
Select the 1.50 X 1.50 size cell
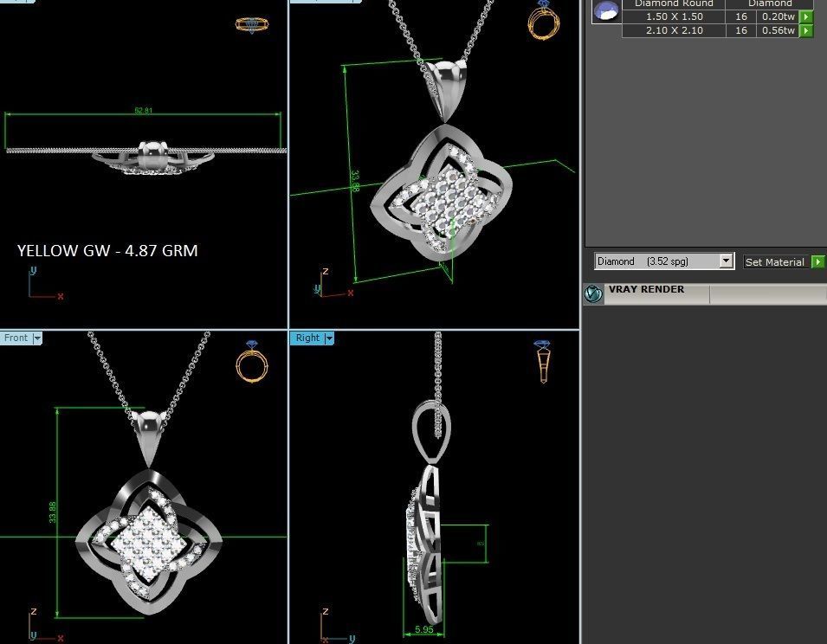point(674,16)
